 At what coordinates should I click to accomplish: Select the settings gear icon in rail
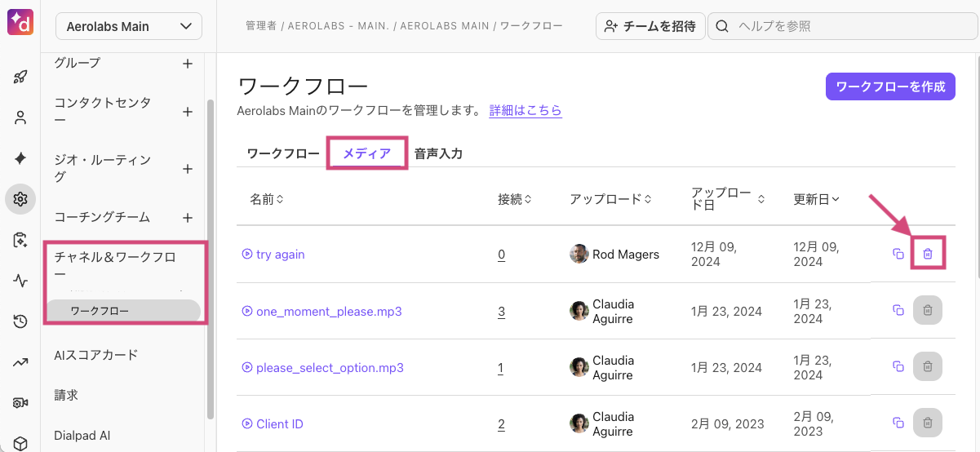[20, 198]
